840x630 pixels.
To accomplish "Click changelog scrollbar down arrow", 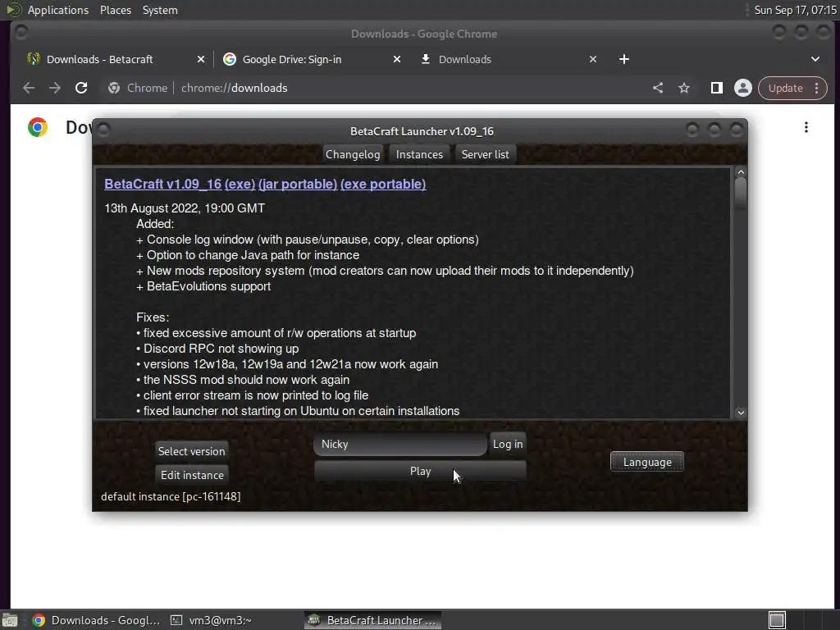I will click(741, 413).
